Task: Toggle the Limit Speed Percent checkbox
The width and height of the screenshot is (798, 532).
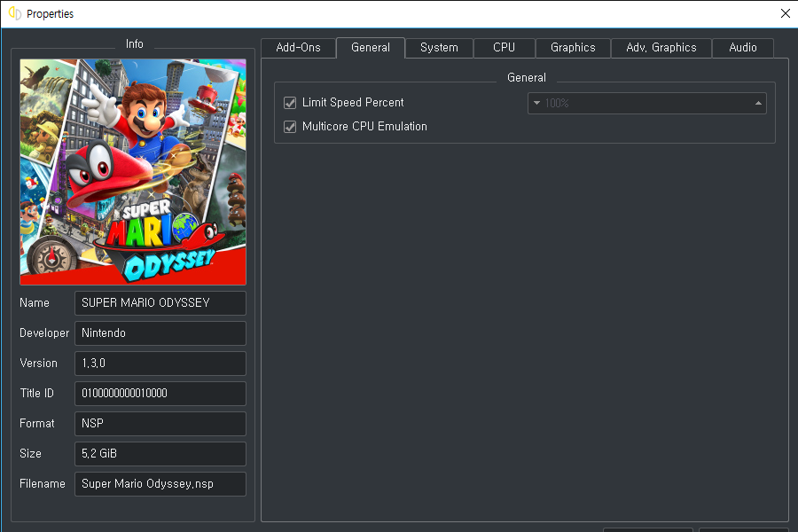Action: pyautogui.click(x=290, y=103)
